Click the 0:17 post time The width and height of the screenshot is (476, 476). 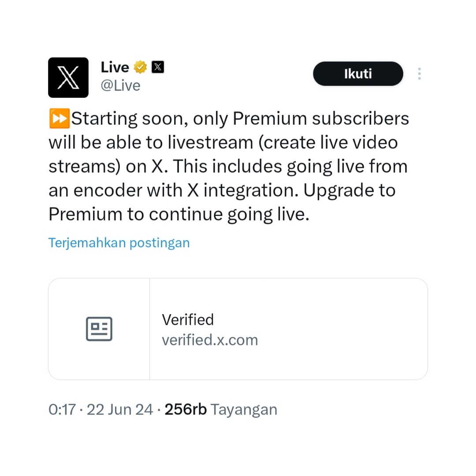pos(62,409)
